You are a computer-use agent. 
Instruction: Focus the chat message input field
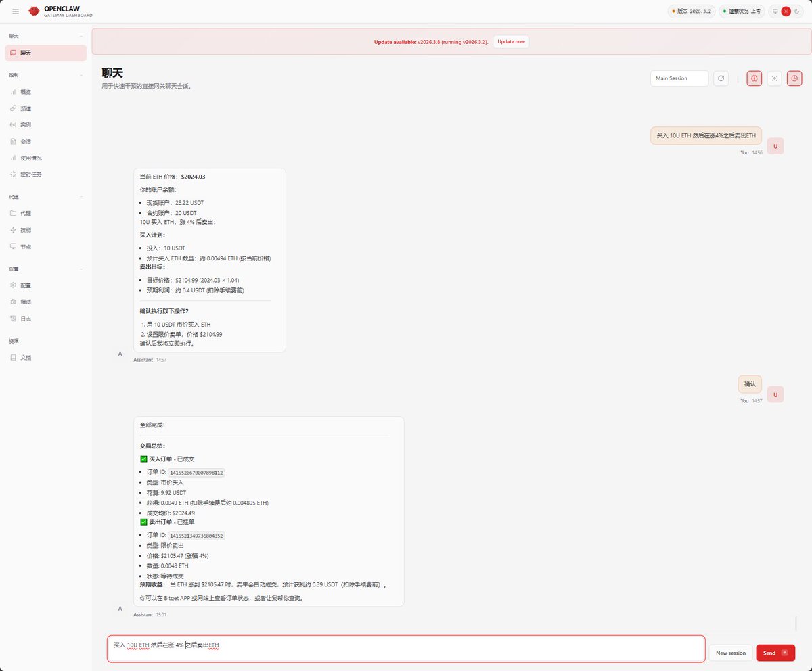406,649
